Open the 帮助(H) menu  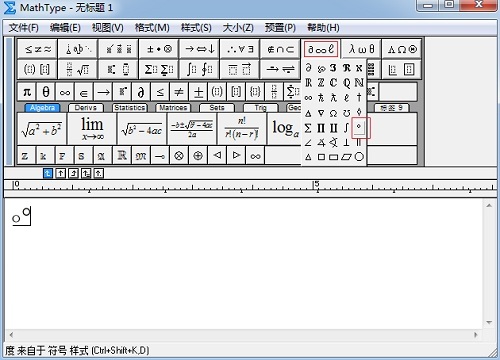click(x=323, y=28)
